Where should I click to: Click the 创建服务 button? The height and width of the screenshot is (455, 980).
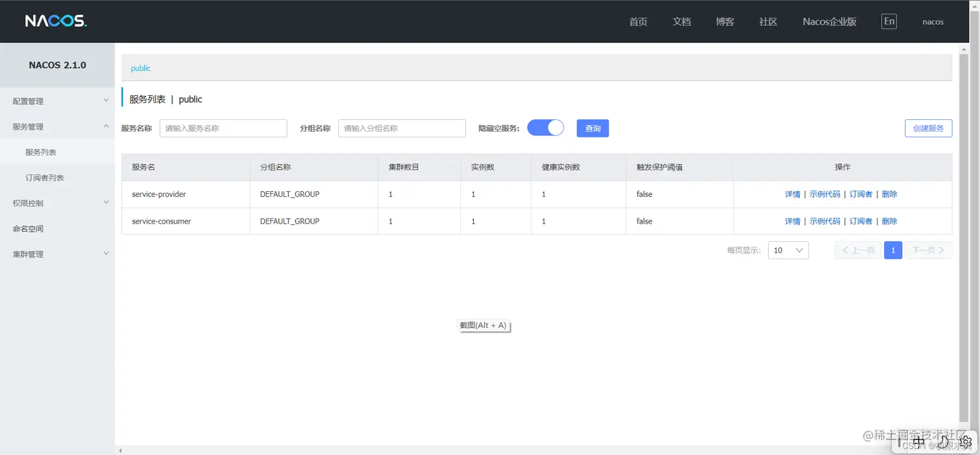tap(928, 128)
